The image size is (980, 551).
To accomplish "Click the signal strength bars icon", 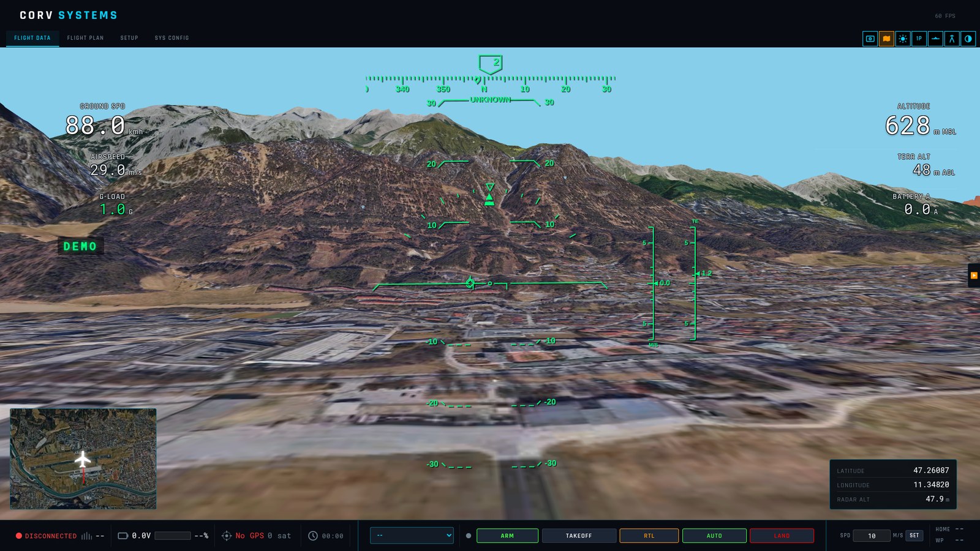I will click(x=86, y=536).
